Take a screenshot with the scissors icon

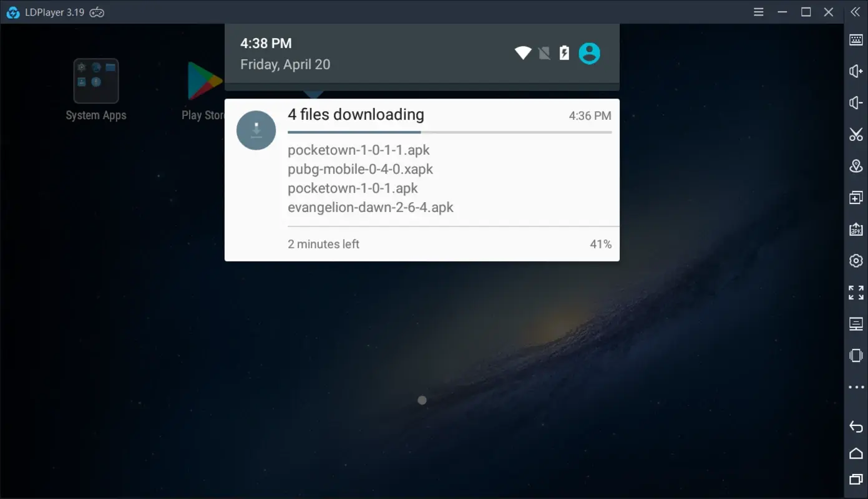856,134
